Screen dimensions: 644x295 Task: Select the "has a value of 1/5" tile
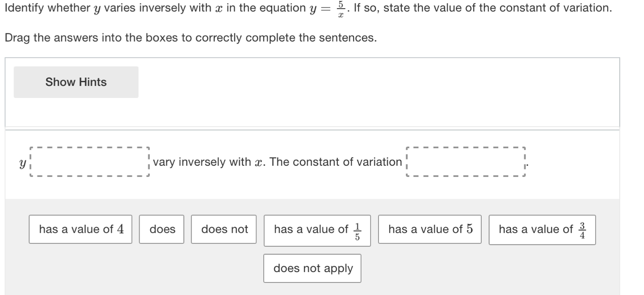click(317, 230)
